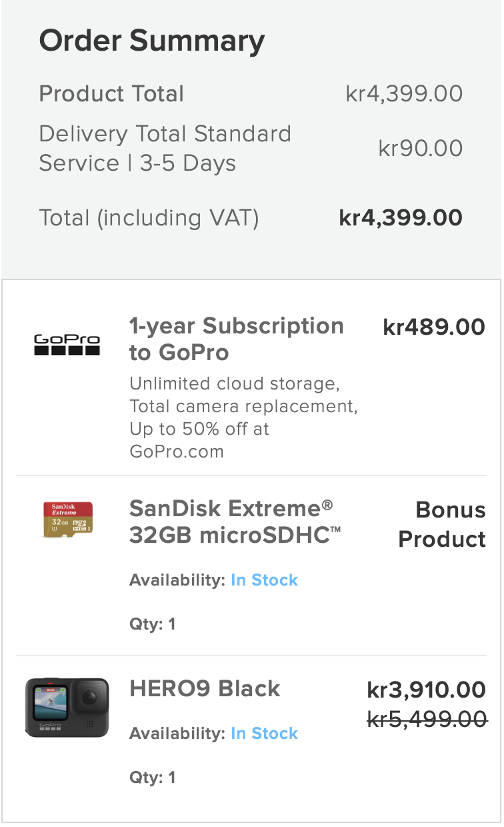Click In Stock status under HERO9 Black
The height and width of the screenshot is (827, 504).
(x=264, y=734)
